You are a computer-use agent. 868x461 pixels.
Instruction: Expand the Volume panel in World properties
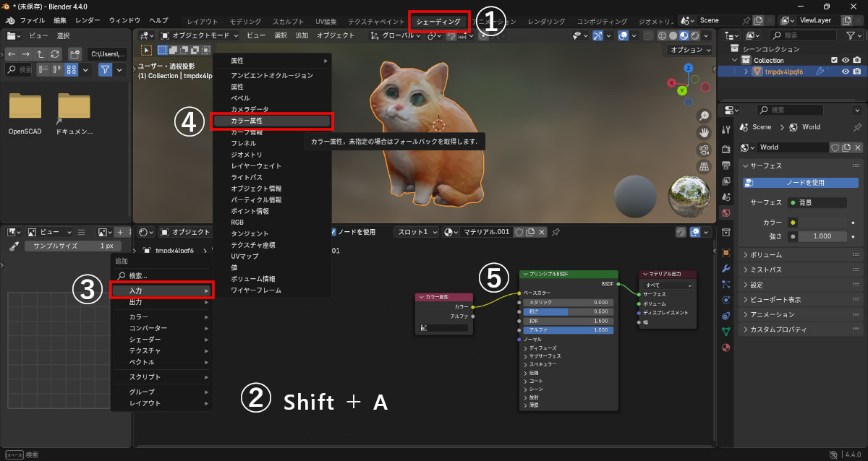[801, 255]
